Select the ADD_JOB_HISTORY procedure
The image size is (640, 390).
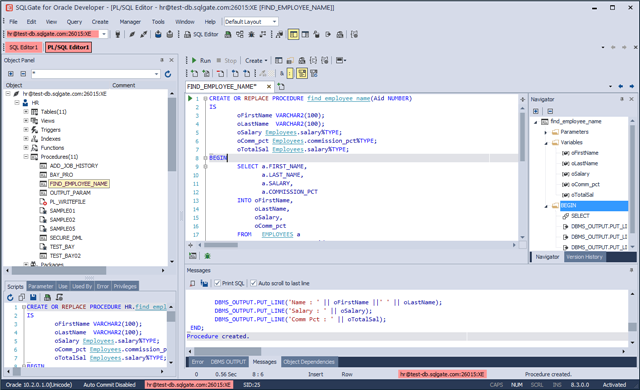pyautogui.click(x=73, y=166)
